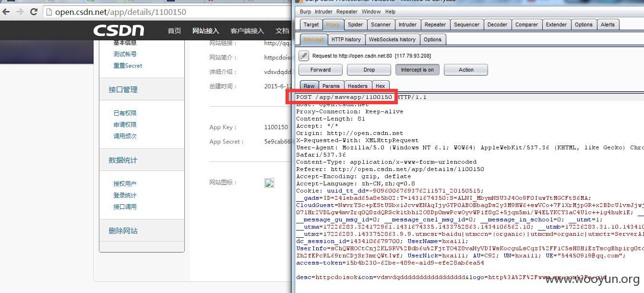
Task: Click the App Key value 1100150
Action: point(276,127)
